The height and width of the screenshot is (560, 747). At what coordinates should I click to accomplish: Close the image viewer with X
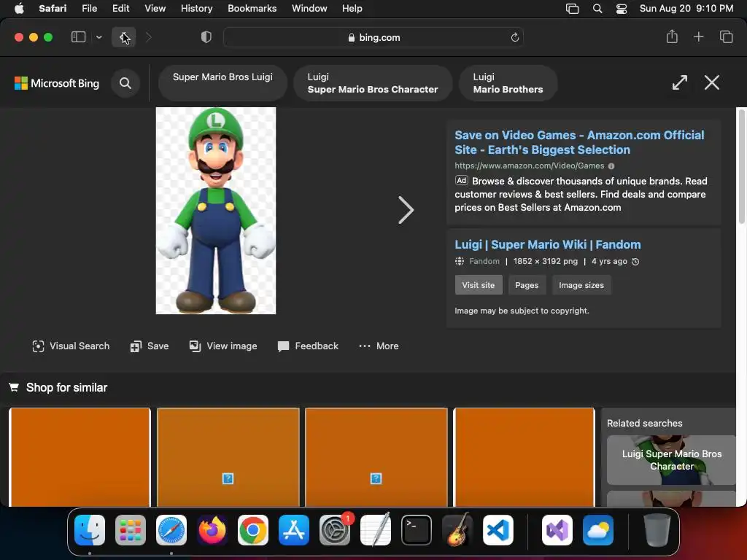(x=712, y=82)
